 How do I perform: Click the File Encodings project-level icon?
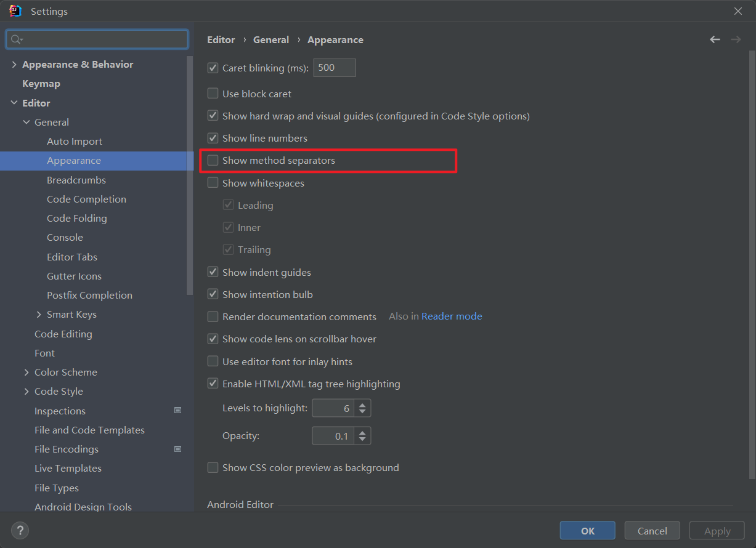point(177,449)
